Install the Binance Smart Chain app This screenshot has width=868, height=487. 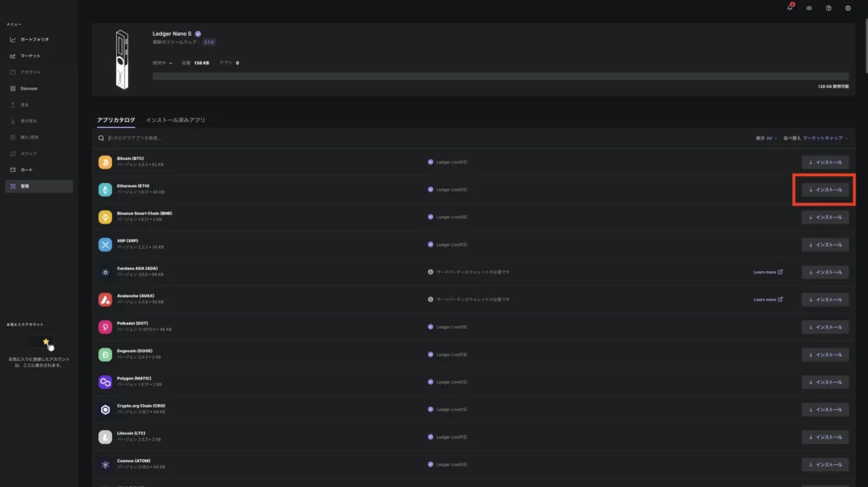826,218
